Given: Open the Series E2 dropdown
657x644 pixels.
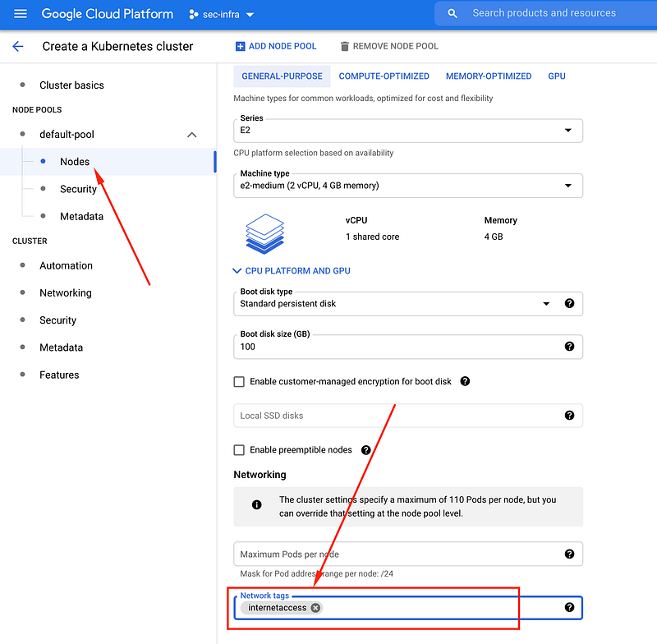Looking at the screenshot, I should (407, 131).
